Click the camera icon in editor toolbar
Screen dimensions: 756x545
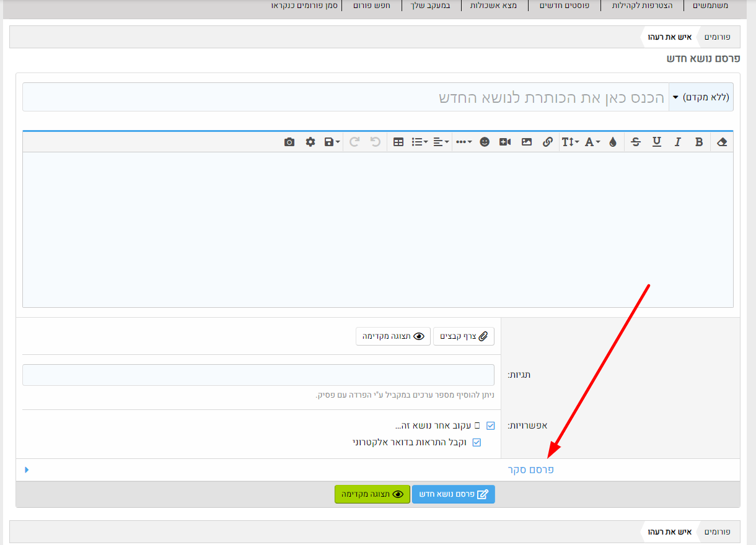[289, 142]
